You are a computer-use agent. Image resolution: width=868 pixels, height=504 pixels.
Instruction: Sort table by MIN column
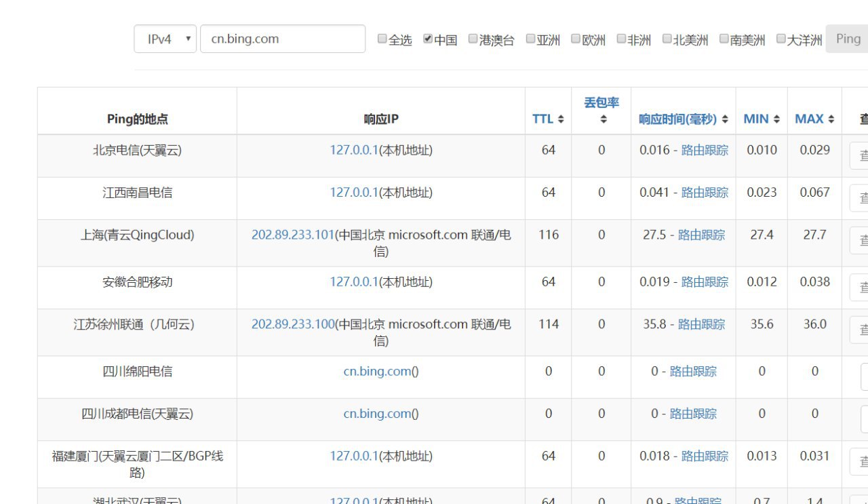tap(762, 119)
